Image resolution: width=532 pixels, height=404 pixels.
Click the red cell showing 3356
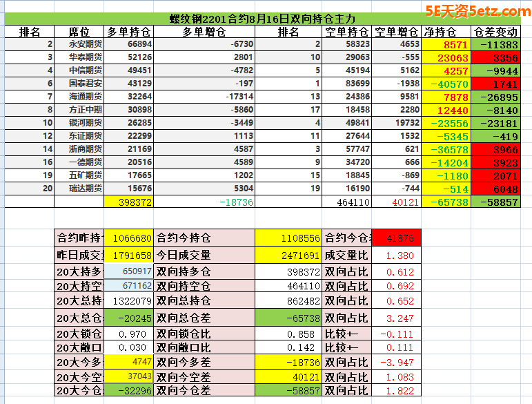coord(495,57)
